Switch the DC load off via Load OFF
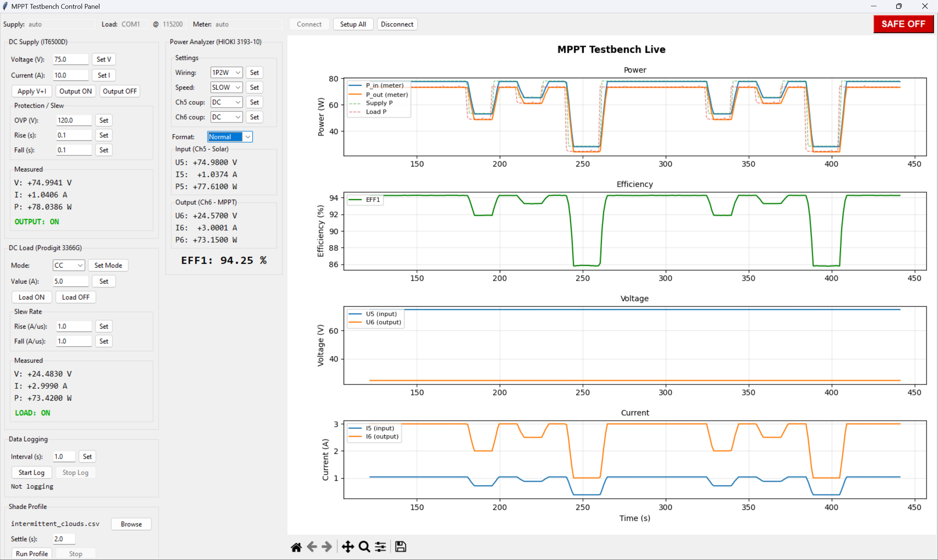This screenshot has width=938, height=560. tap(75, 297)
